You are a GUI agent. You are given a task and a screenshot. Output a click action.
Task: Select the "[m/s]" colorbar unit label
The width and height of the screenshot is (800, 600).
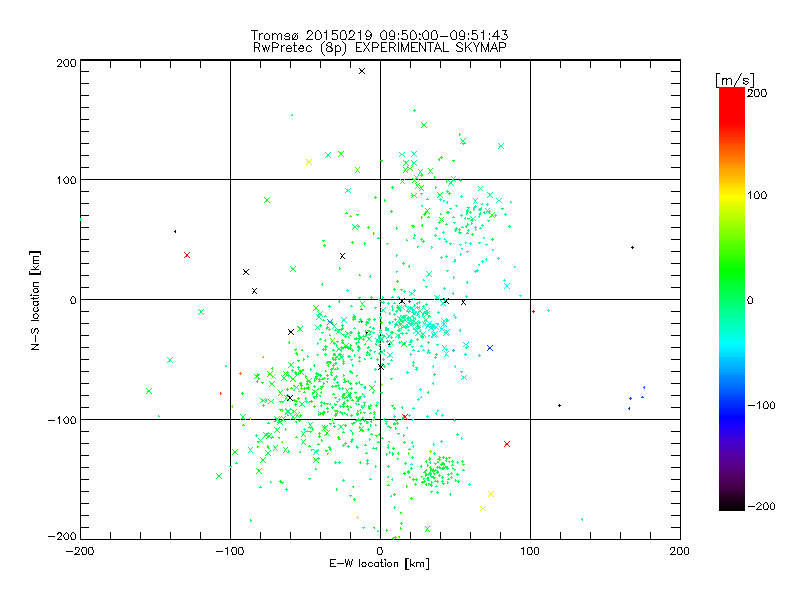click(735, 80)
